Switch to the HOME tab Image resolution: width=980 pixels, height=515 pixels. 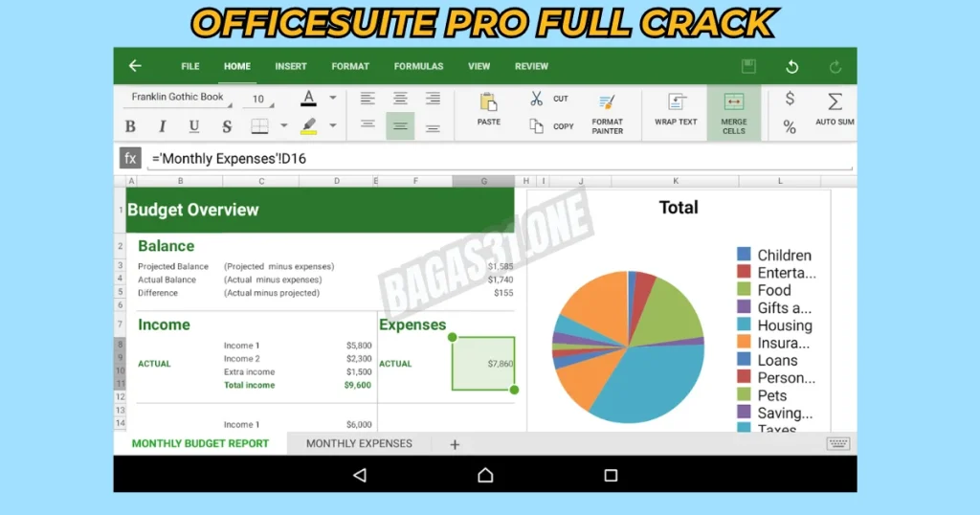[x=237, y=66]
